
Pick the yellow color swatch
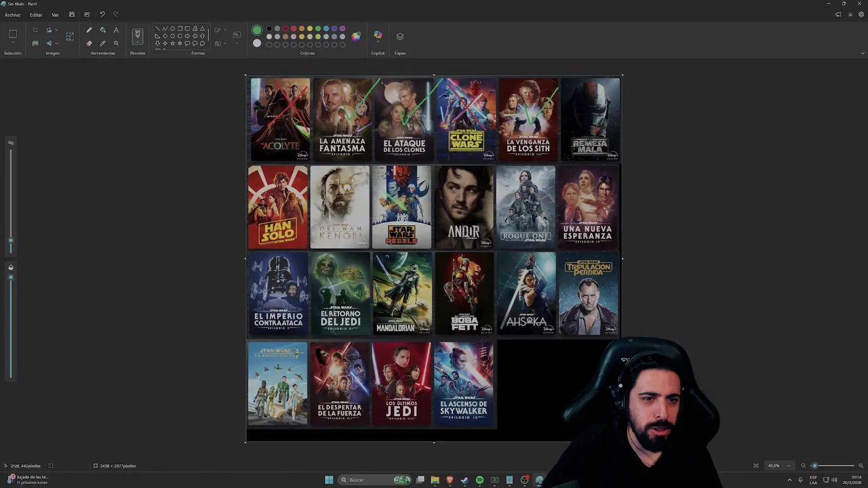(x=310, y=28)
